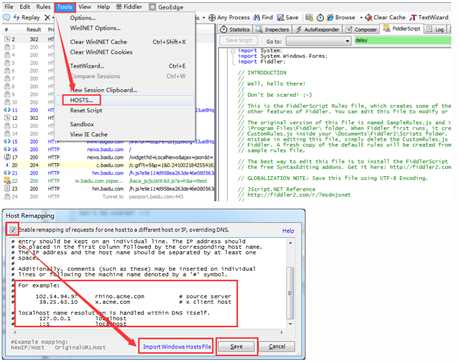
Task: Choose WinINET Options... in Tools menu
Action: (x=95, y=28)
